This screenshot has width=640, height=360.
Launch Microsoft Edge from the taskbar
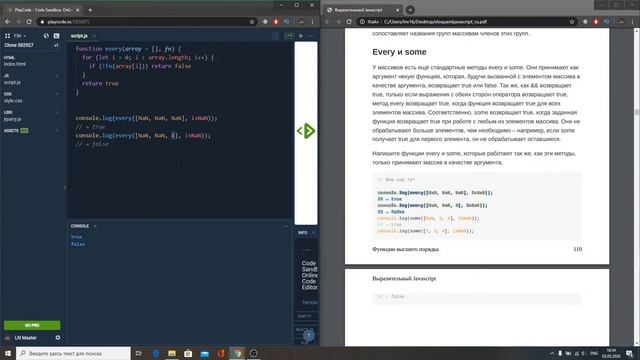point(156,353)
